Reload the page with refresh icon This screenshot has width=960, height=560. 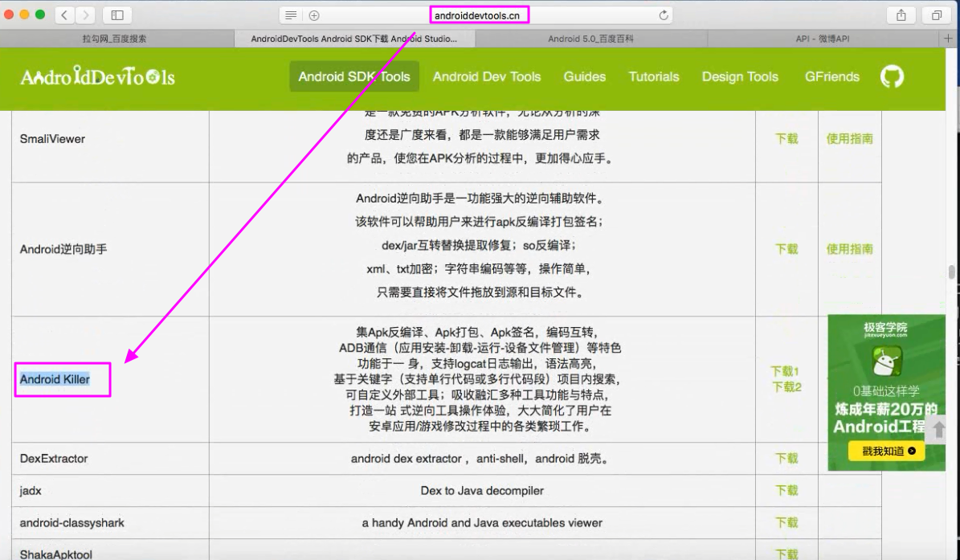tap(663, 15)
